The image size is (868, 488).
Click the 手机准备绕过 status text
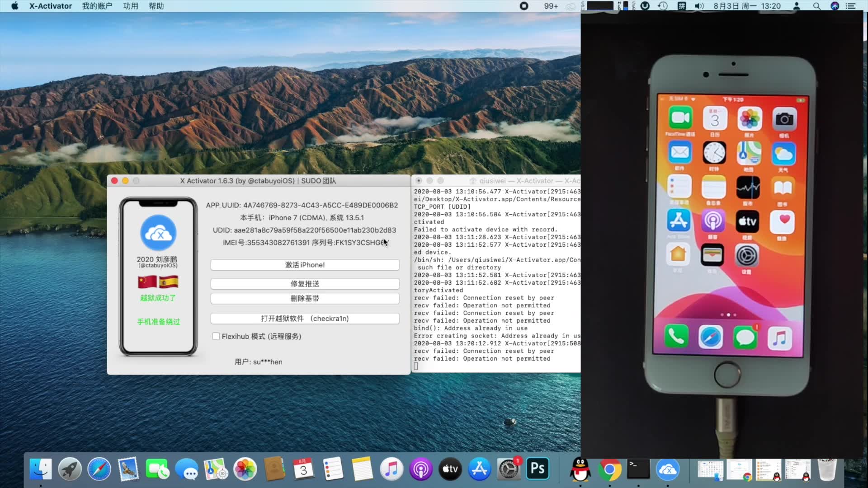pos(158,322)
